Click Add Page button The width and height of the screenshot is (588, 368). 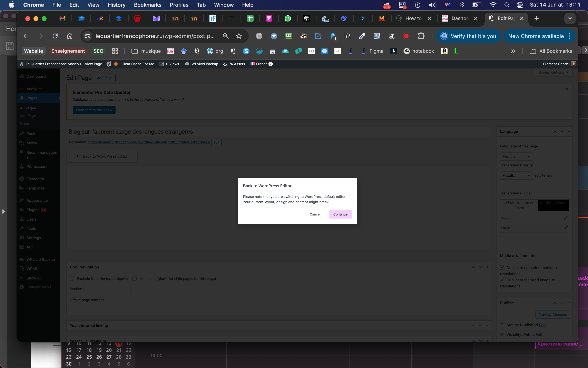pyautogui.click(x=105, y=78)
